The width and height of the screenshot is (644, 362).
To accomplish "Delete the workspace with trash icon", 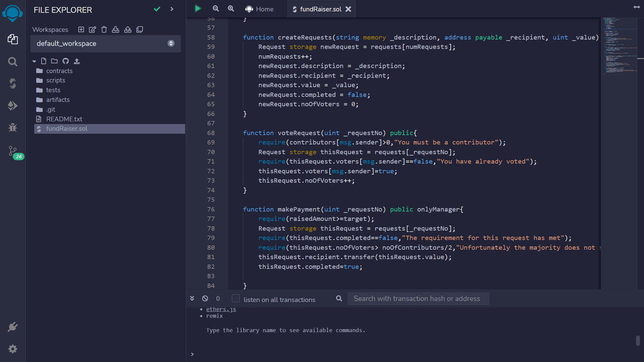I will point(104,29).
